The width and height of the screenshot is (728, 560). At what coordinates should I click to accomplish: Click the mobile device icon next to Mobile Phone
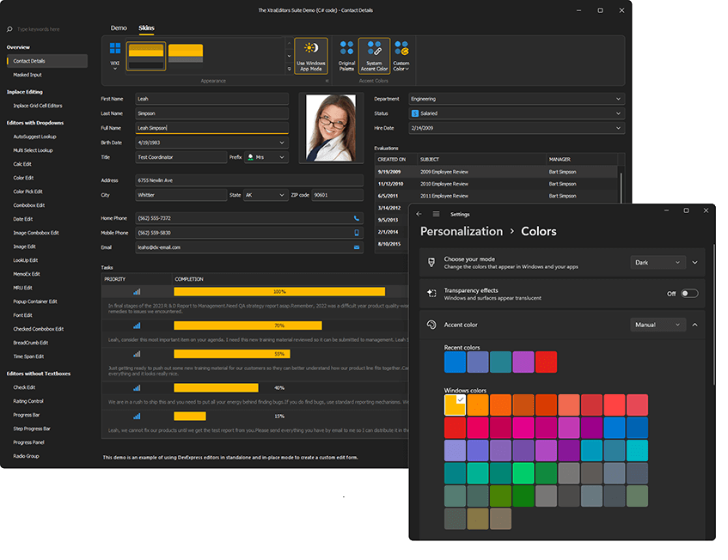(355, 233)
